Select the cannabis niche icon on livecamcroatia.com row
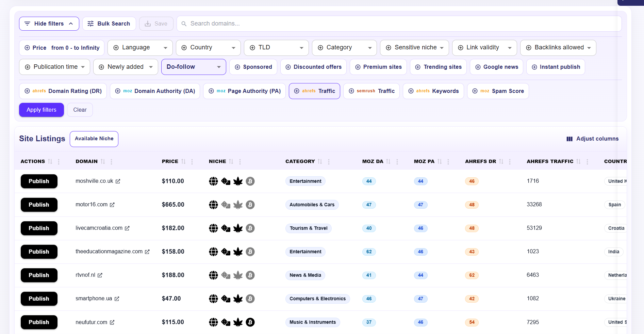The height and width of the screenshot is (334, 644). pos(238,228)
